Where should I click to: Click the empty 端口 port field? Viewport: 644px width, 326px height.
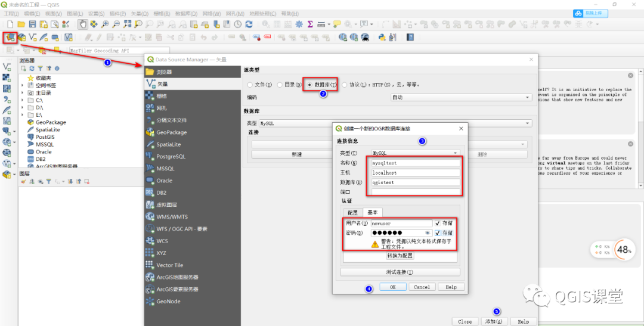(416, 192)
